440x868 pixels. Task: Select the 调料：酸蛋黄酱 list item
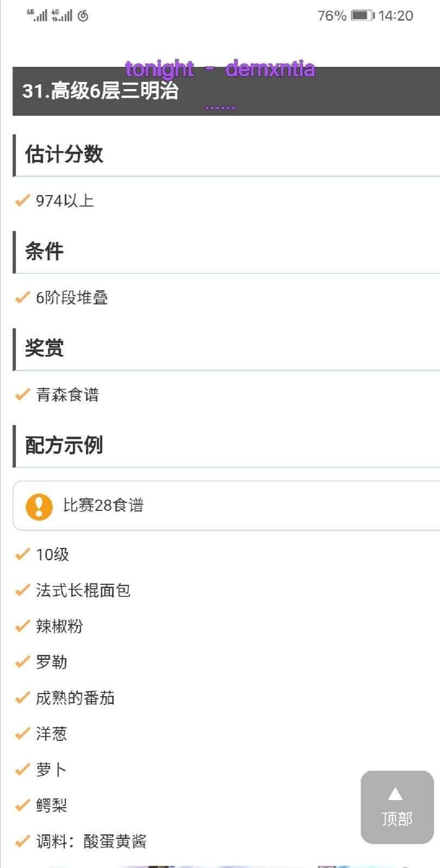(91, 841)
